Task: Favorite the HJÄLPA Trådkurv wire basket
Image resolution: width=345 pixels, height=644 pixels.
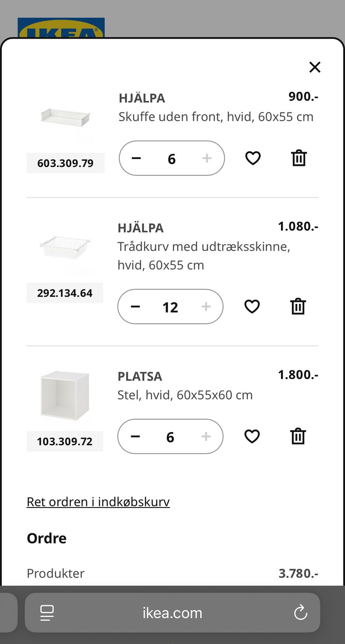Action: click(x=252, y=307)
